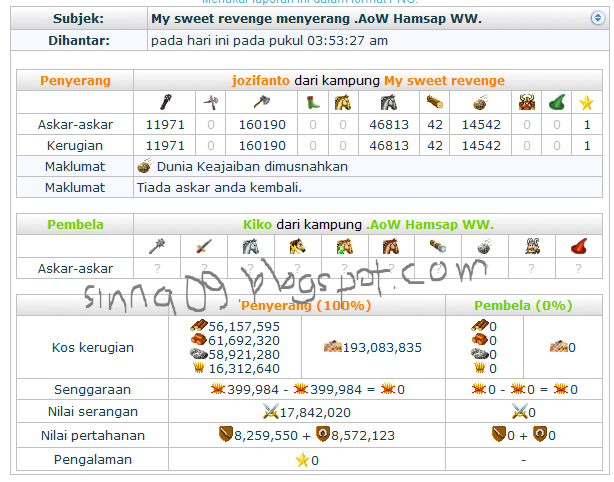Click the winged-helmet chieftain icon in the defender table
This screenshot has height=482, width=614.
click(x=532, y=247)
